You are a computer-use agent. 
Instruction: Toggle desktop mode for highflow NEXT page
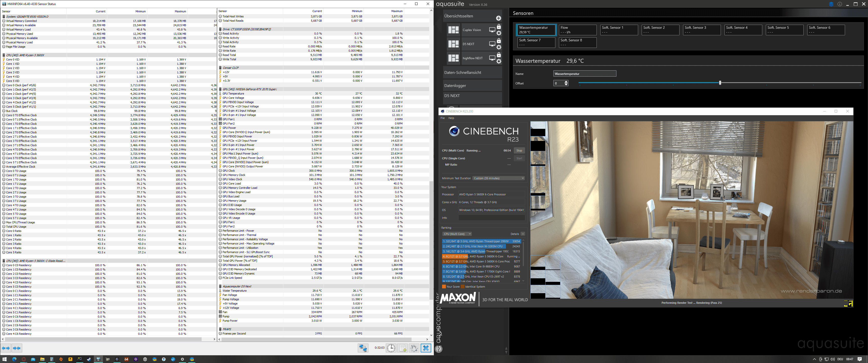(x=492, y=58)
